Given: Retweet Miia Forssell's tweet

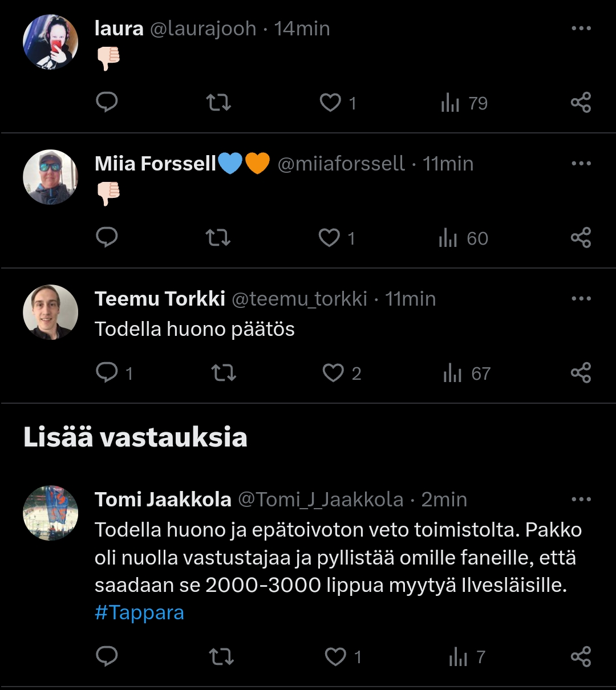Looking at the screenshot, I should [218, 238].
